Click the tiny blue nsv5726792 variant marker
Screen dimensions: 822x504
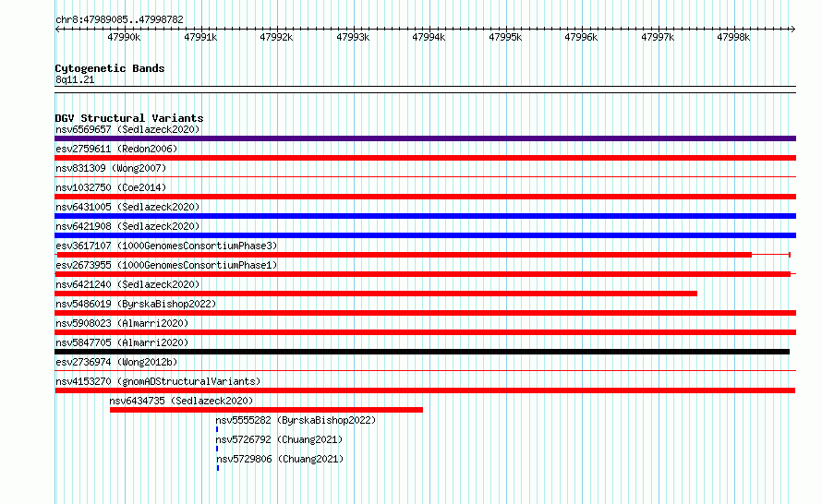[x=217, y=449]
